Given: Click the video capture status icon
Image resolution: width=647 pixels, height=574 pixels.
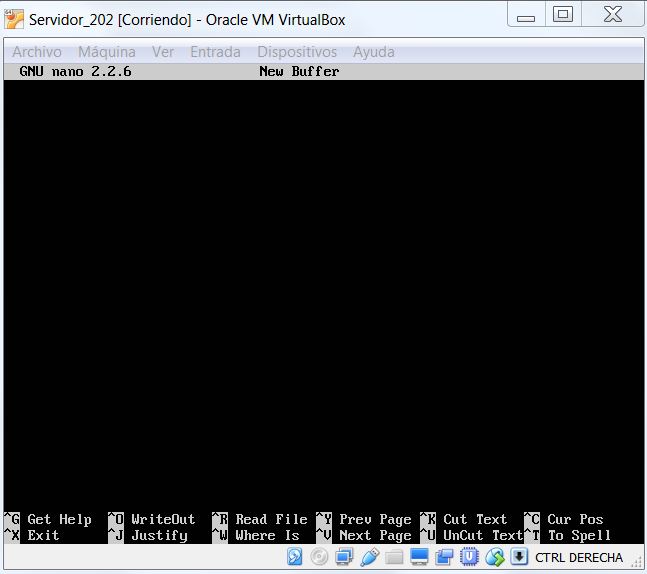Looking at the screenshot, I should tap(444, 557).
